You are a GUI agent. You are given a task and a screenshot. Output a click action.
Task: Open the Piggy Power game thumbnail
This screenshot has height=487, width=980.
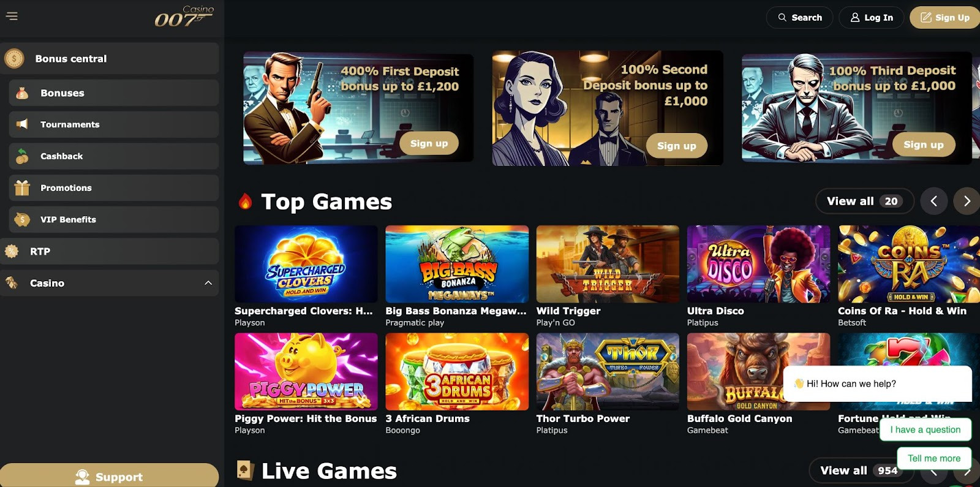point(306,372)
